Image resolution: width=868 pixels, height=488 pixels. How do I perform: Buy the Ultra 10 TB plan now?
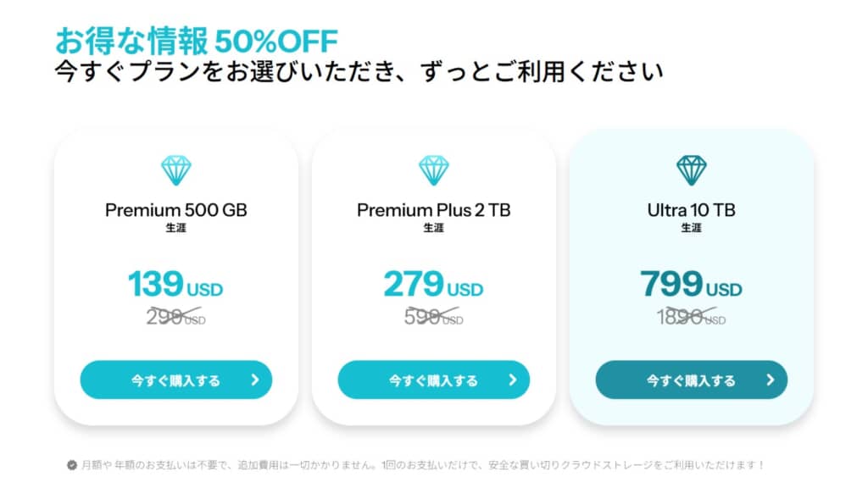(692, 380)
